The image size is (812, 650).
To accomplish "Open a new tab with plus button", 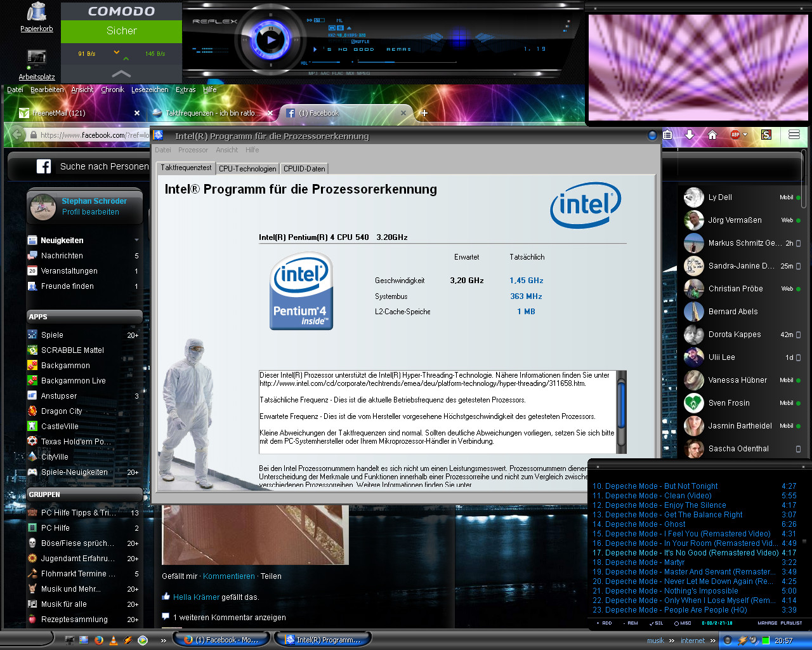I will pyautogui.click(x=424, y=113).
